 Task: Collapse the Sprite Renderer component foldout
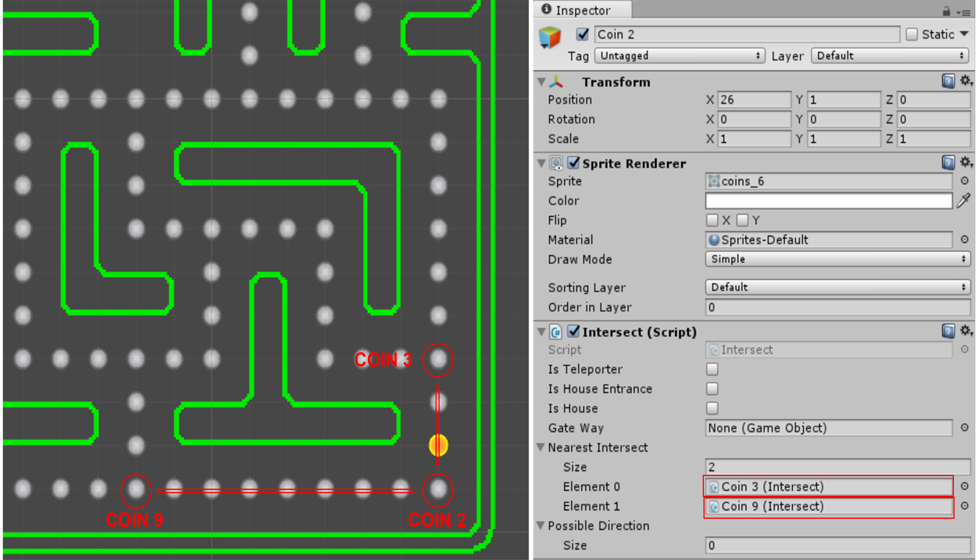coord(542,163)
